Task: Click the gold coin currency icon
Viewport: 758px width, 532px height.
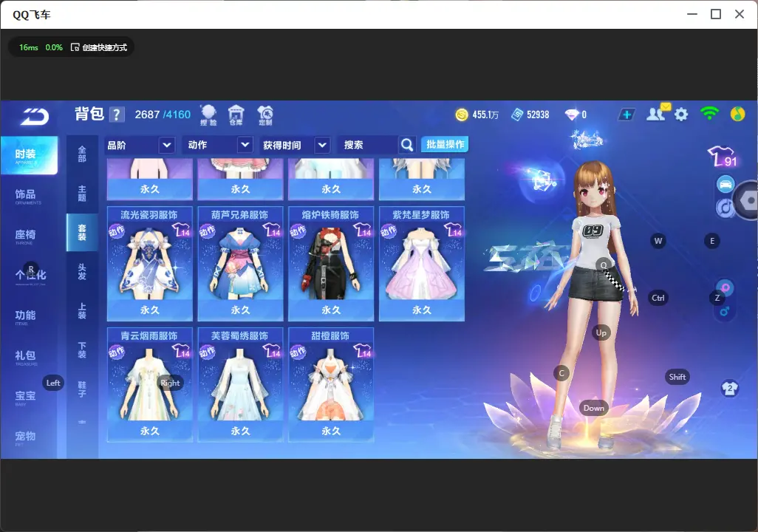Action: pyautogui.click(x=462, y=115)
